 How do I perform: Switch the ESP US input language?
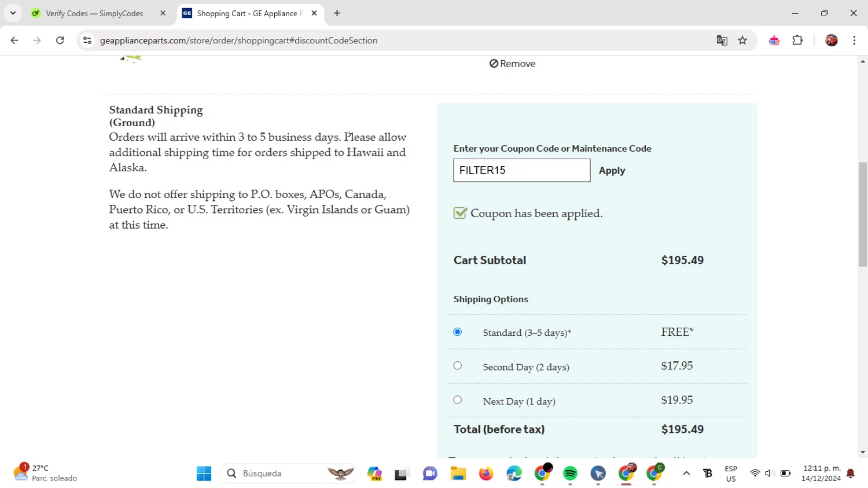click(x=731, y=474)
